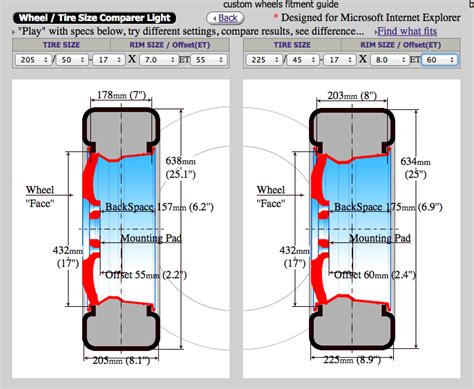474x389 pixels.
Task: Click the left wheel cross-section diagram
Action: (121, 229)
